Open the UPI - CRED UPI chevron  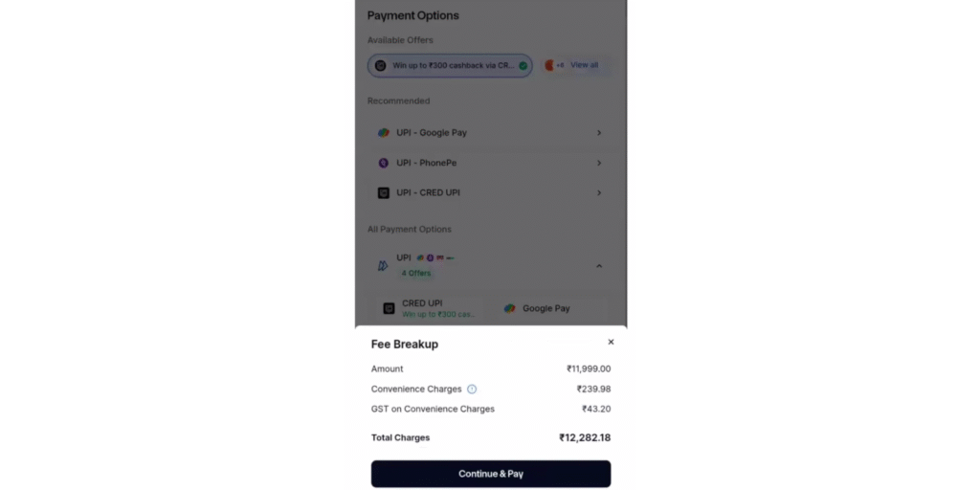(599, 193)
